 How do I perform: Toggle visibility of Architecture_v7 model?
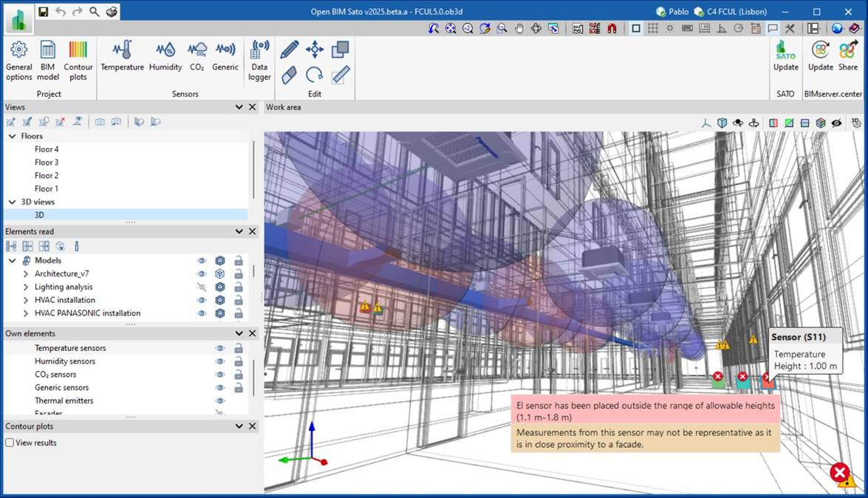(201, 273)
